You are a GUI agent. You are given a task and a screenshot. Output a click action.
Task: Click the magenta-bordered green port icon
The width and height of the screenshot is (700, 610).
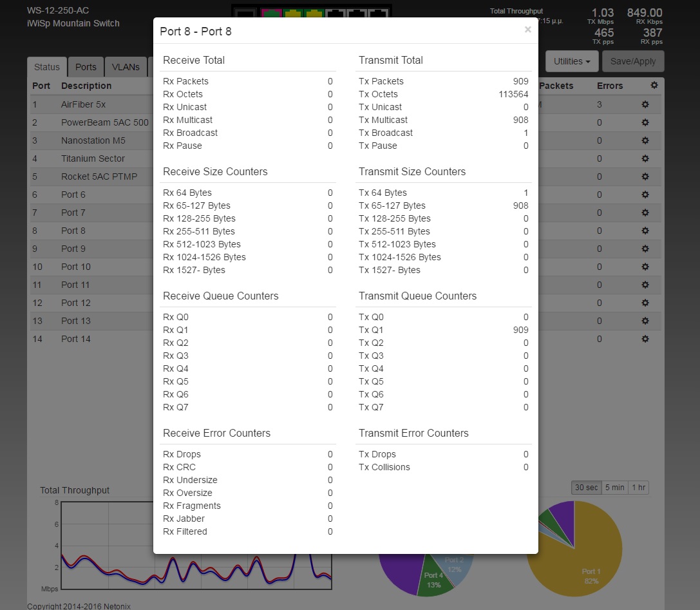[273, 13]
